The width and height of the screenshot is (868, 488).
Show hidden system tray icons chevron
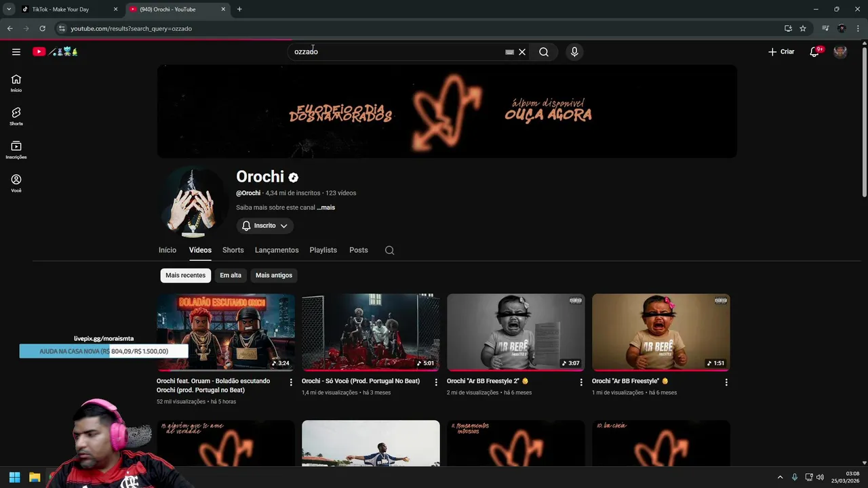tap(780, 477)
